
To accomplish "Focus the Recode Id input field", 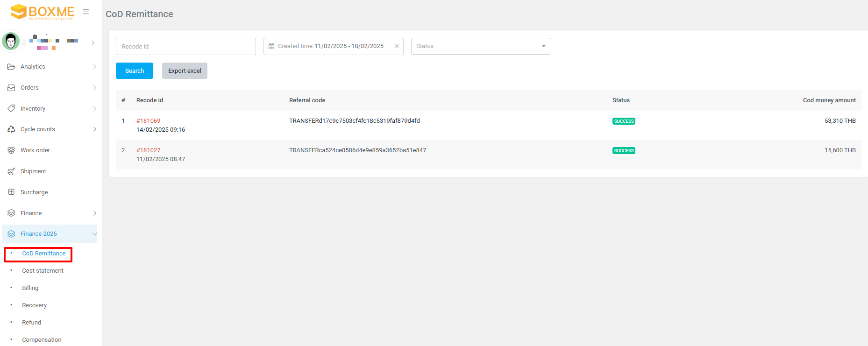I will (x=185, y=47).
